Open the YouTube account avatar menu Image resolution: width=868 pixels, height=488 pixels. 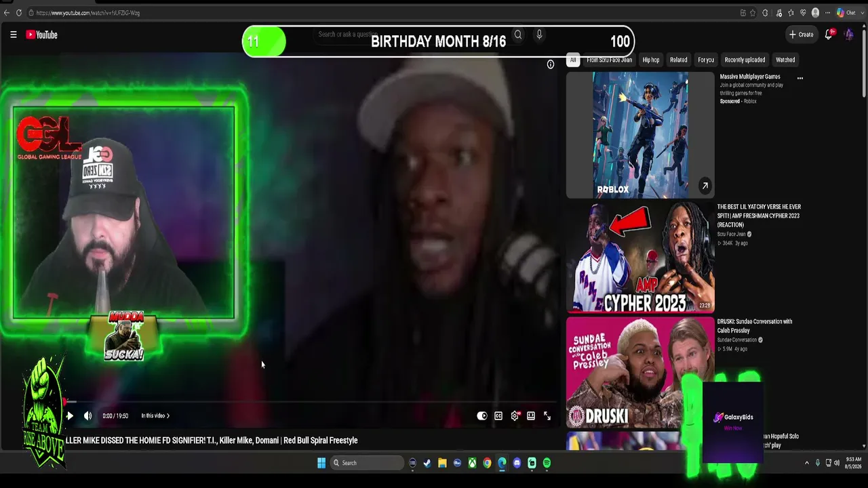pos(848,35)
